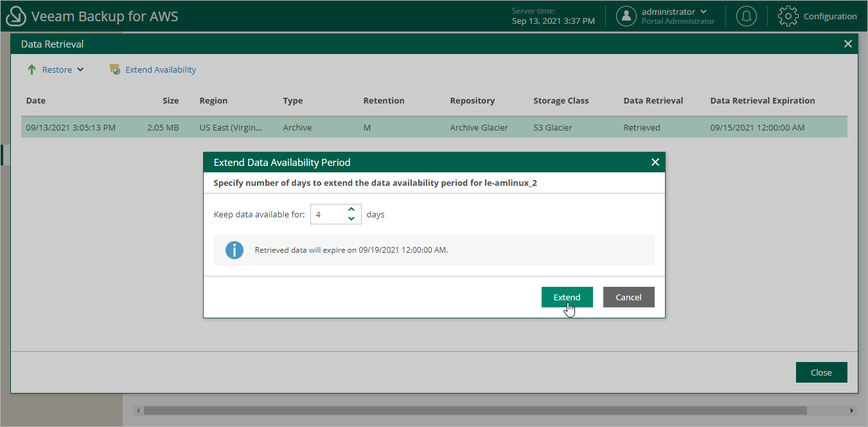Image resolution: width=868 pixels, height=427 pixels.
Task: Sort by the Type column header
Action: (293, 100)
